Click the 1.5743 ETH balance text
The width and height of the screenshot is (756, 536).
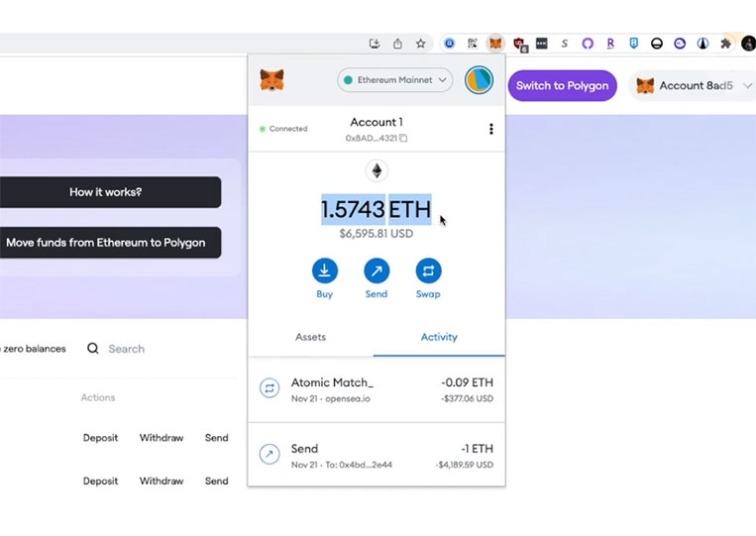pos(377,210)
